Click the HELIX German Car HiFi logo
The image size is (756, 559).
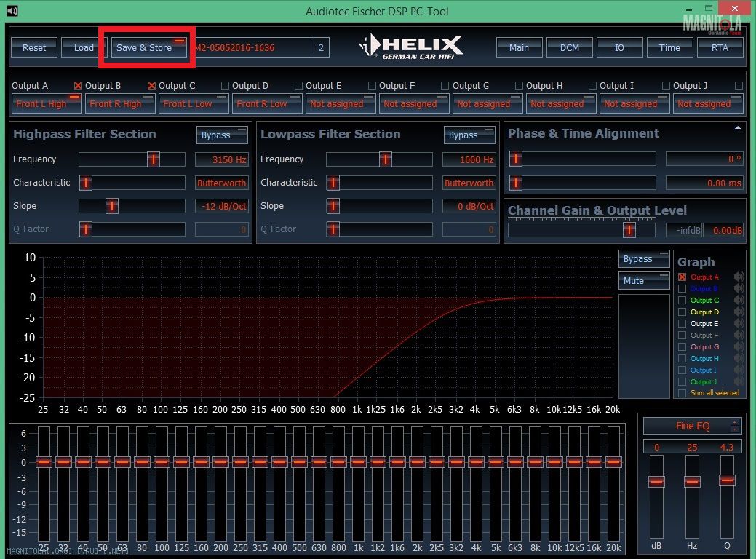pyautogui.click(x=411, y=47)
